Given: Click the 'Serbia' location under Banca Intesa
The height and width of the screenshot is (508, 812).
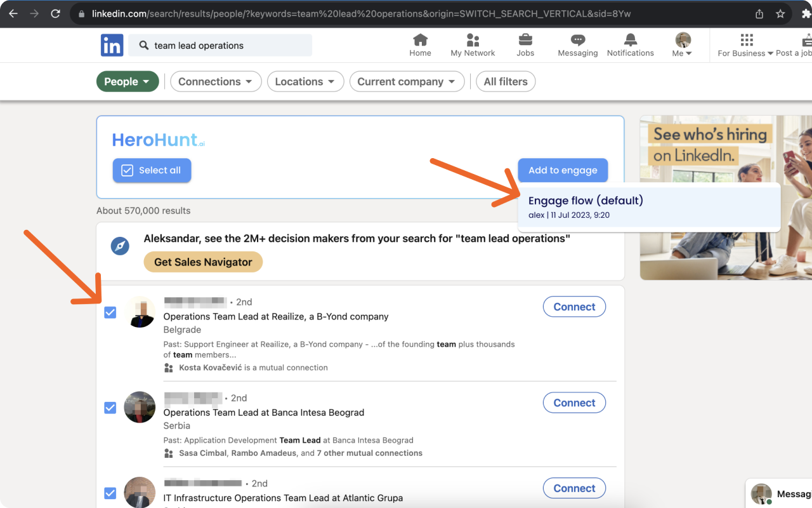Looking at the screenshot, I should click(177, 426).
